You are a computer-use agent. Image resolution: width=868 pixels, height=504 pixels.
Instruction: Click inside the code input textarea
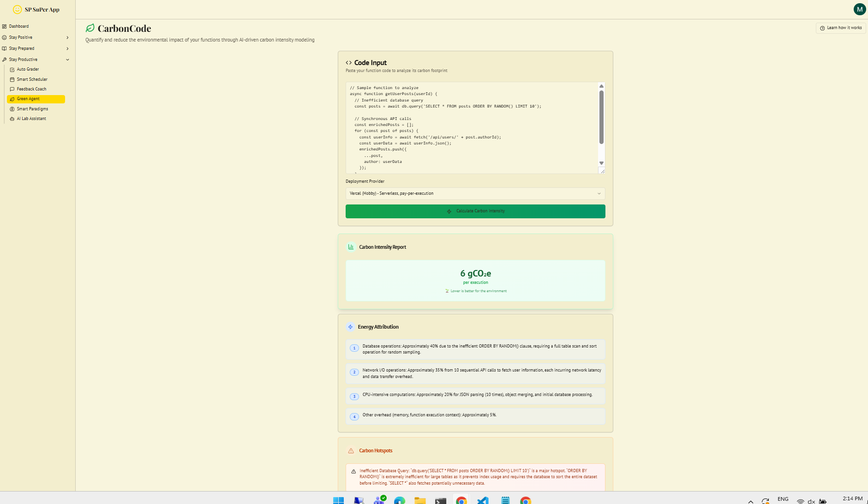pos(472,128)
